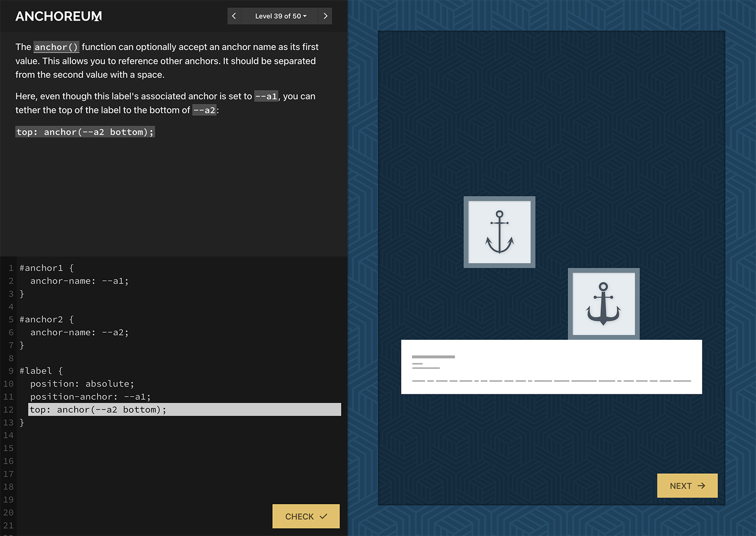The image size is (756, 536).
Task: Click the white label box
Action: tap(551, 367)
